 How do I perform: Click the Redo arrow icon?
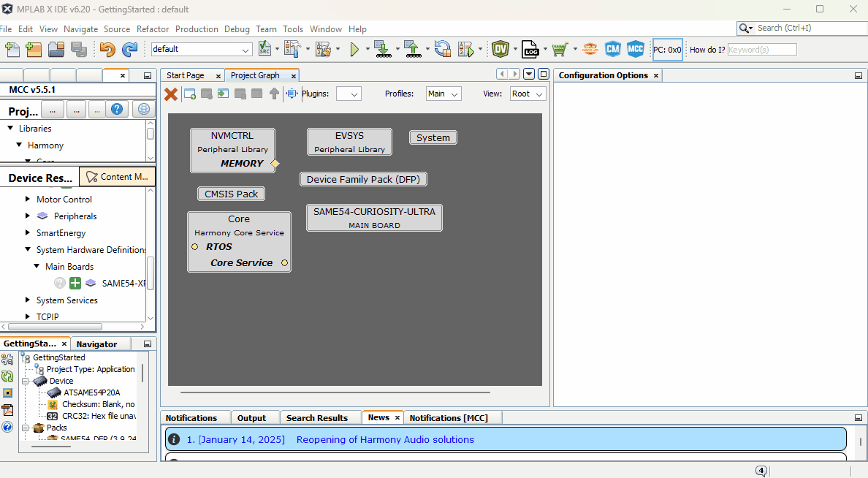(x=129, y=49)
